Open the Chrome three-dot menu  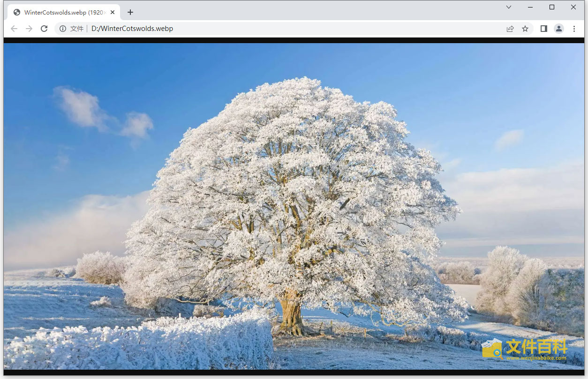coord(574,29)
